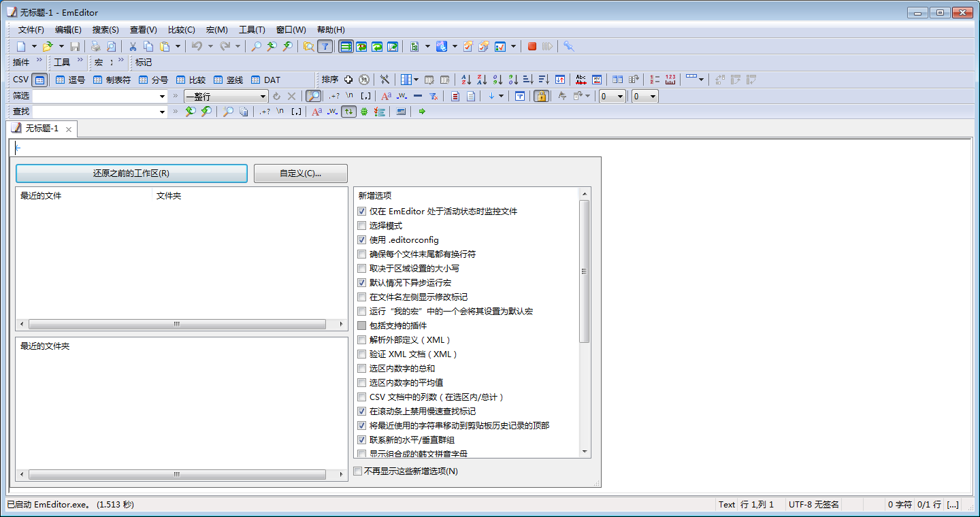
Task: Sort A to Z ascending icon
Action: click(x=466, y=80)
